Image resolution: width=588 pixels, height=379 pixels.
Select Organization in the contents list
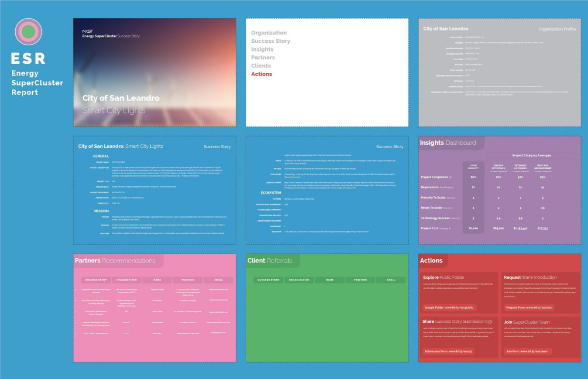click(x=269, y=33)
